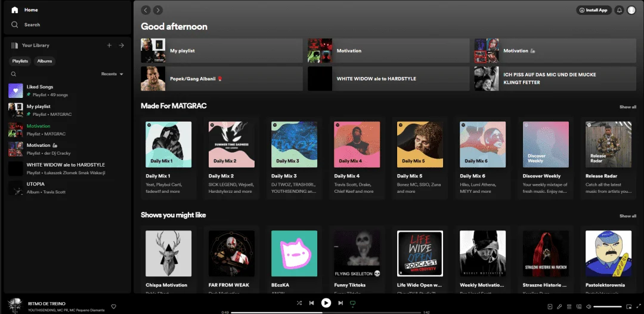Click RITMO DE TREINO song title

pos(47,304)
